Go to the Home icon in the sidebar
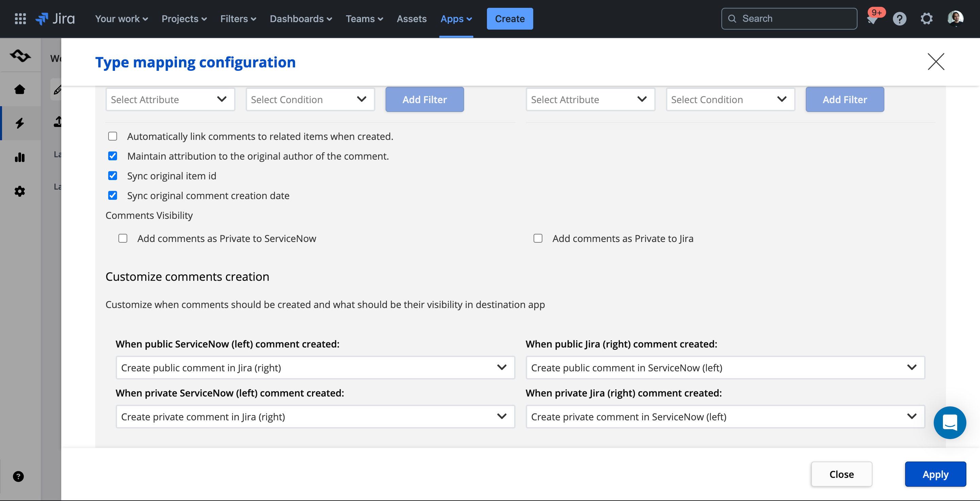 20,90
